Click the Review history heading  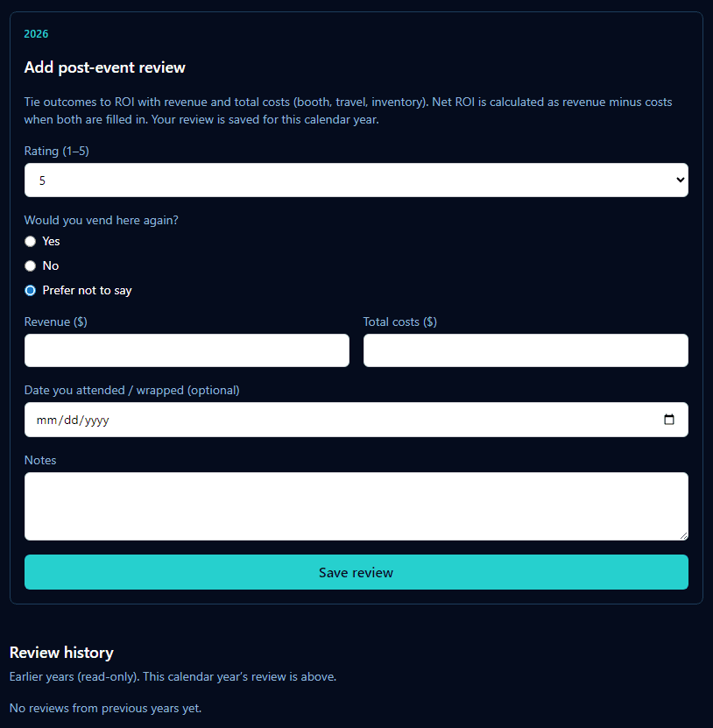click(x=61, y=652)
